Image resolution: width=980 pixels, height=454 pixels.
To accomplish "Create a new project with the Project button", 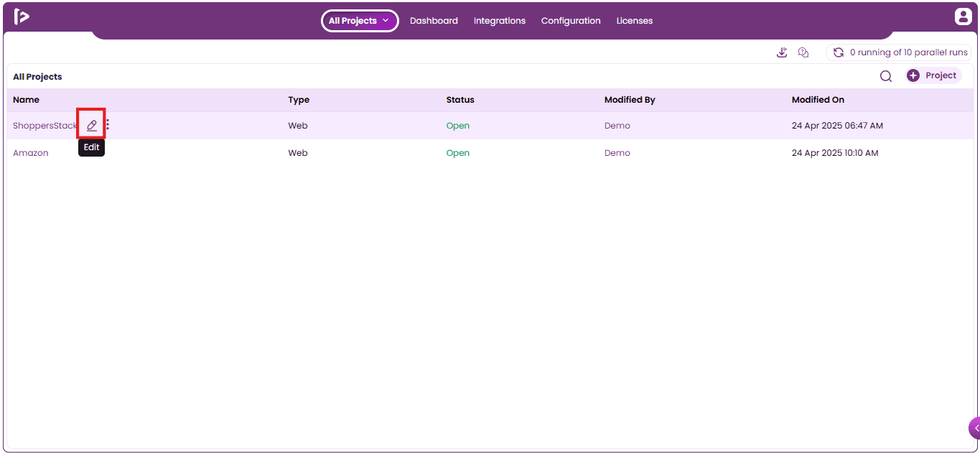I will [933, 75].
